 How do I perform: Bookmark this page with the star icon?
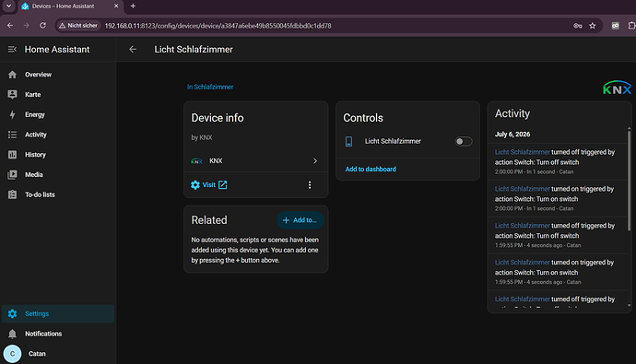[593, 26]
